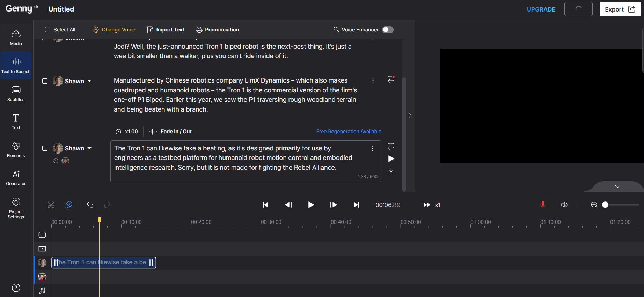Click the x1.00 speed control
Viewport: 644px width, 297px height.
pyautogui.click(x=127, y=132)
